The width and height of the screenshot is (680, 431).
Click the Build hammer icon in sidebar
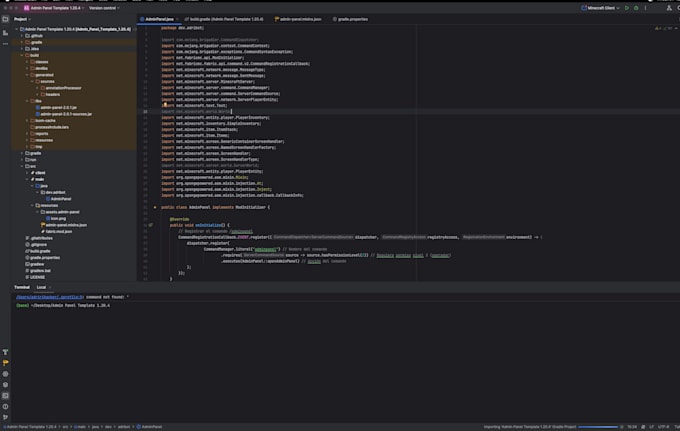pyautogui.click(x=5, y=351)
